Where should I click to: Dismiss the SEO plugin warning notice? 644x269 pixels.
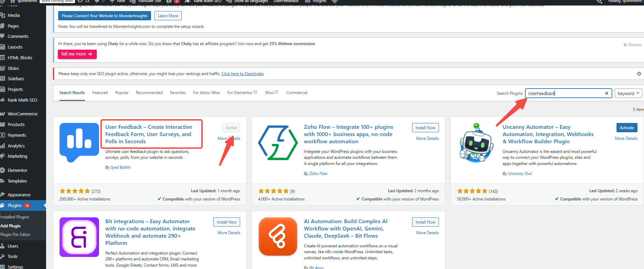[639, 74]
